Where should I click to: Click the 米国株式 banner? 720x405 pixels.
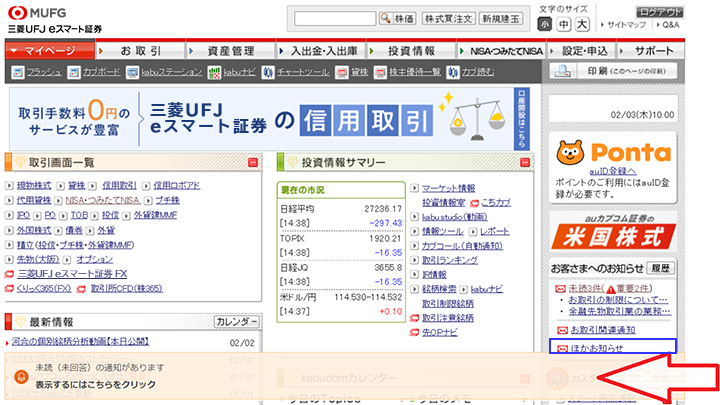pyautogui.click(x=613, y=232)
